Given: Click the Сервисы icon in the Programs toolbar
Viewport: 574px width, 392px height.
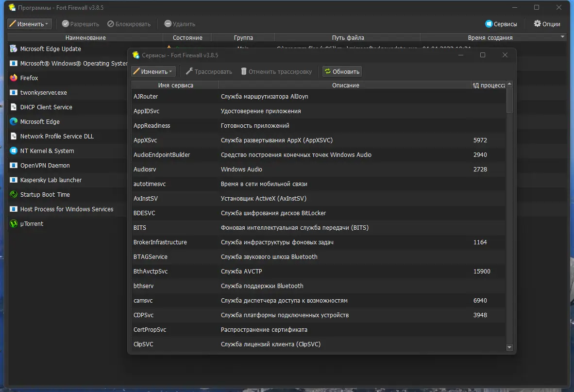Looking at the screenshot, I should tap(489, 24).
